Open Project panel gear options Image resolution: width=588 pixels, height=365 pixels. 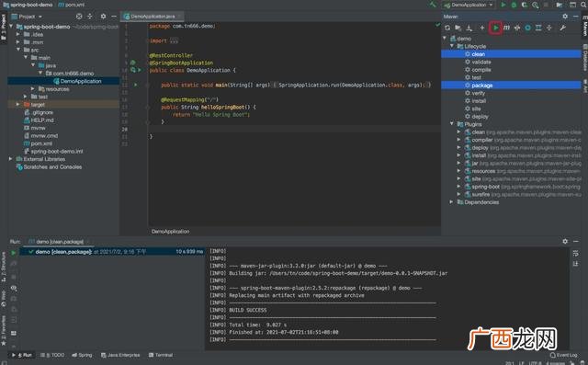tap(103, 17)
